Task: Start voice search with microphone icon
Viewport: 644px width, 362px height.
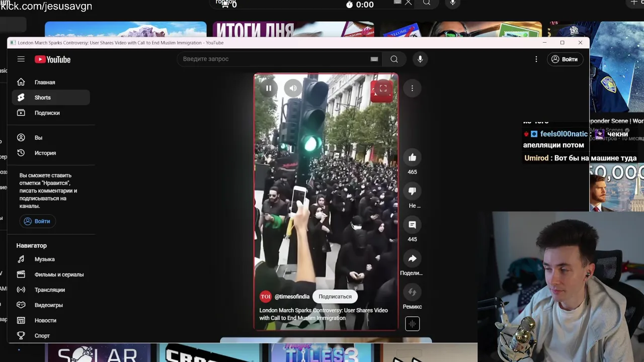Action: [420, 59]
